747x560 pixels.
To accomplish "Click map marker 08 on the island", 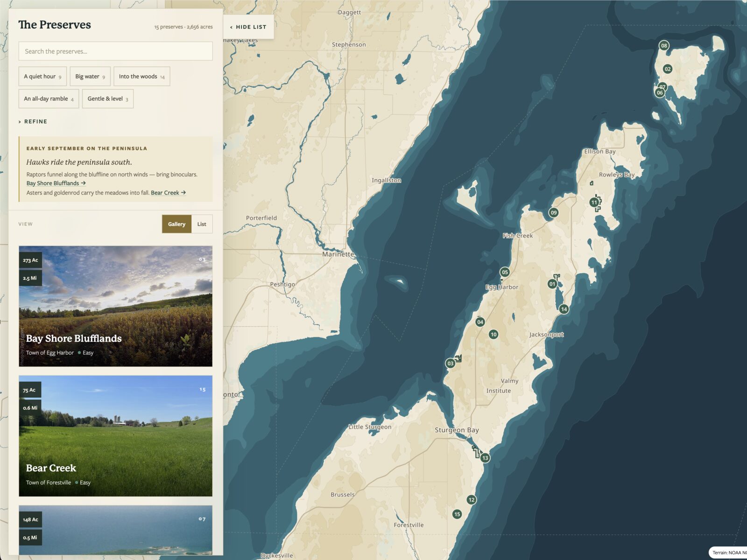I will click(x=664, y=45).
